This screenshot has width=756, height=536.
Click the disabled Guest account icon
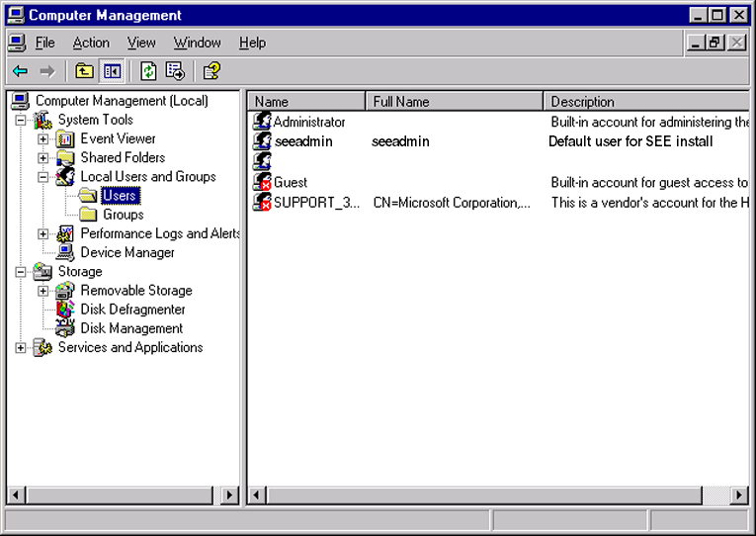(x=262, y=182)
